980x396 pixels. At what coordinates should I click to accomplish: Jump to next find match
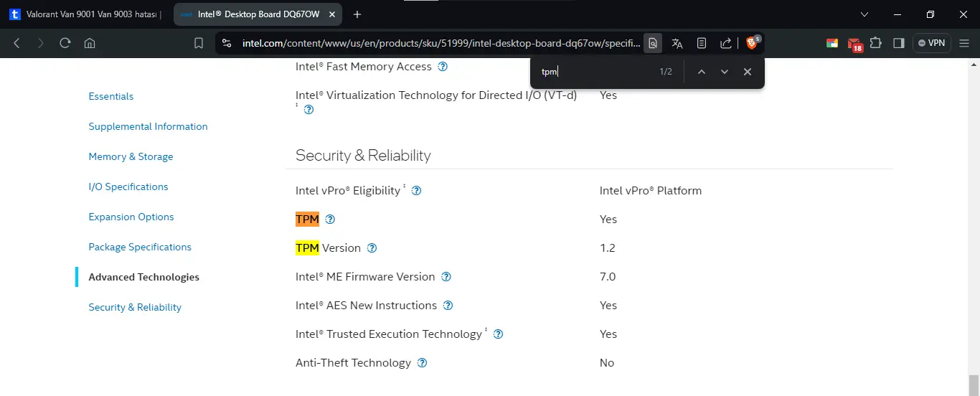[725, 72]
